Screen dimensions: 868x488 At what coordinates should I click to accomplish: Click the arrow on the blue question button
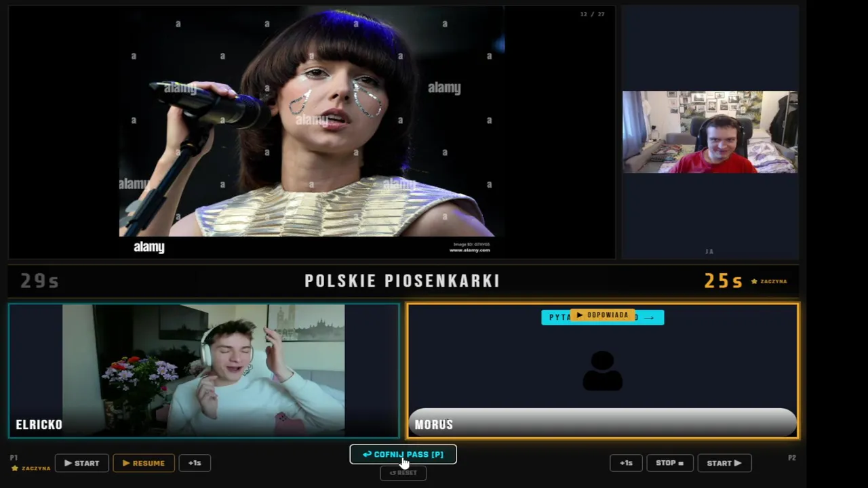point(650,317)
